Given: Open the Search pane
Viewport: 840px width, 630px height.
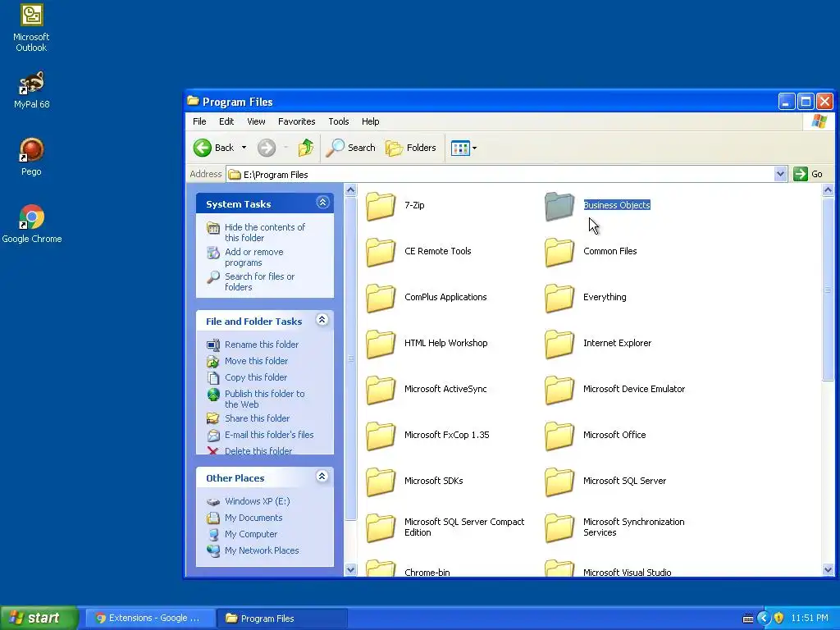Looking at the screenshot, I should tap(351, 148).
